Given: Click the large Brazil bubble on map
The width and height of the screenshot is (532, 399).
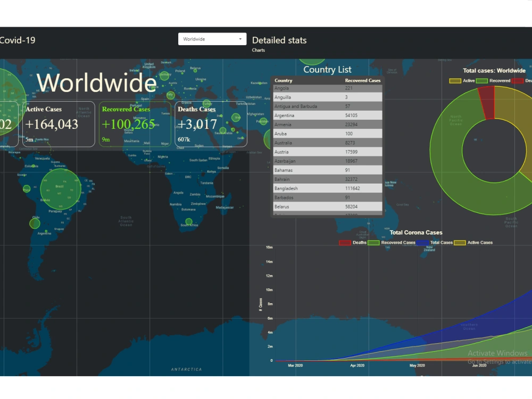Looking at the screenshot, I should click(61, 189).
